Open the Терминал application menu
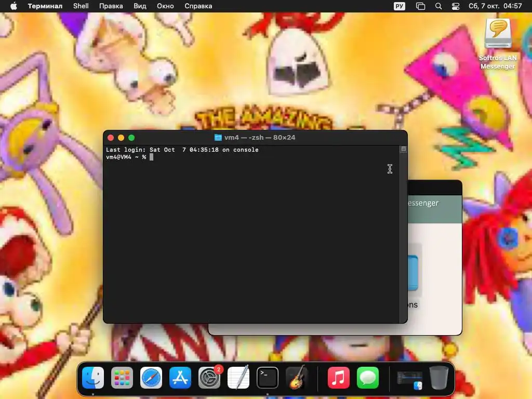Viewport: 532px width, 399px height. [x=45, y=6]
